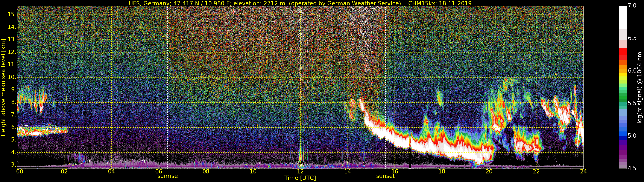
Task: Click the 'Height above mean sea level [km]' label
Action: click(x=3, y=88)
